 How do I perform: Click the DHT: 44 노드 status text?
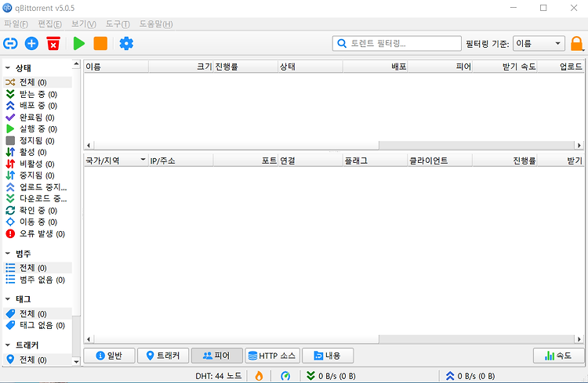coord(219,376)
